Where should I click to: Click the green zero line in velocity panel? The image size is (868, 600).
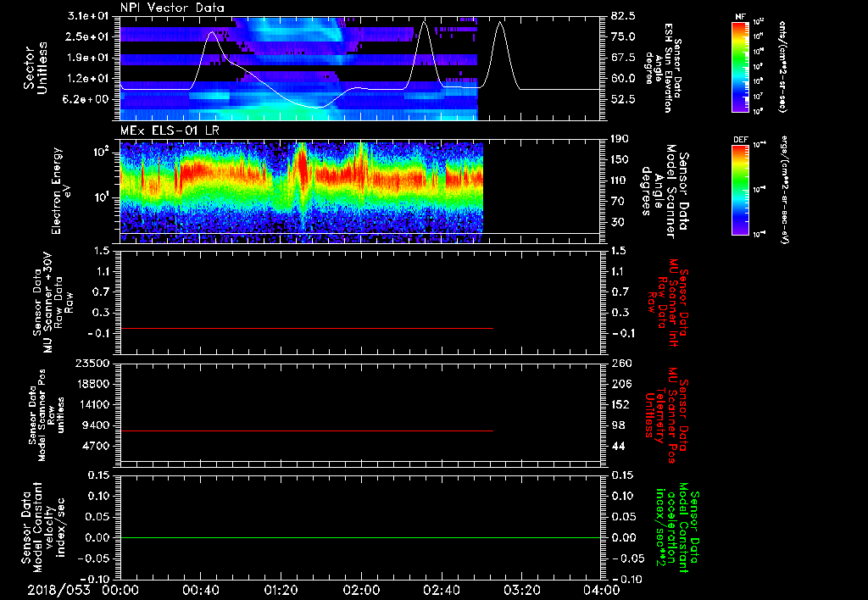360,538
